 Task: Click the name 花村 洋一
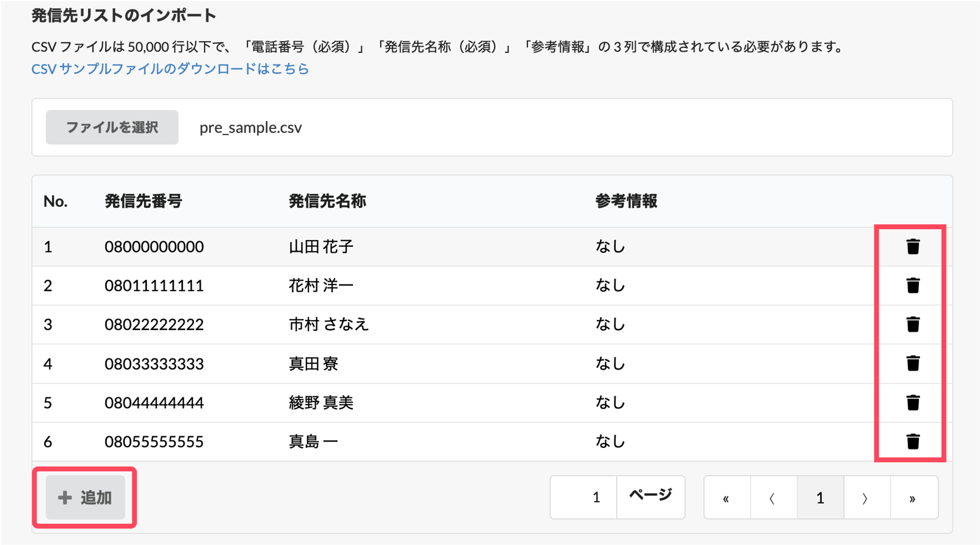(x=321, y=285)
